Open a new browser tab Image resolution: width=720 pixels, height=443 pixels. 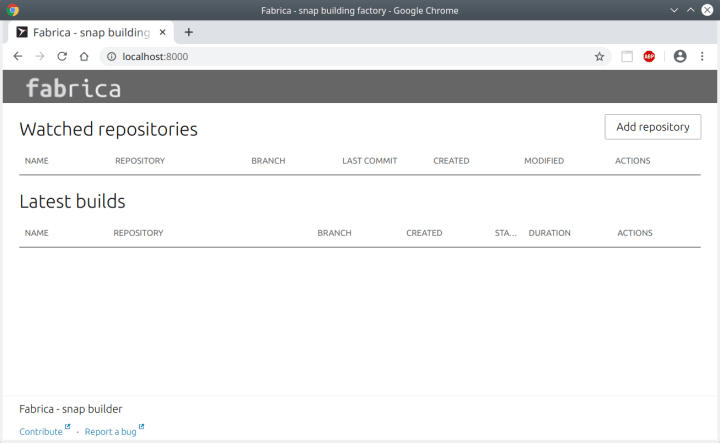pyautogui.click(x=189, y=32)
